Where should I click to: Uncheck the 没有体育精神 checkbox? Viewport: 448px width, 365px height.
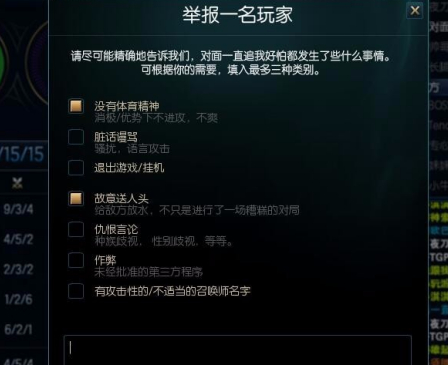76,106
